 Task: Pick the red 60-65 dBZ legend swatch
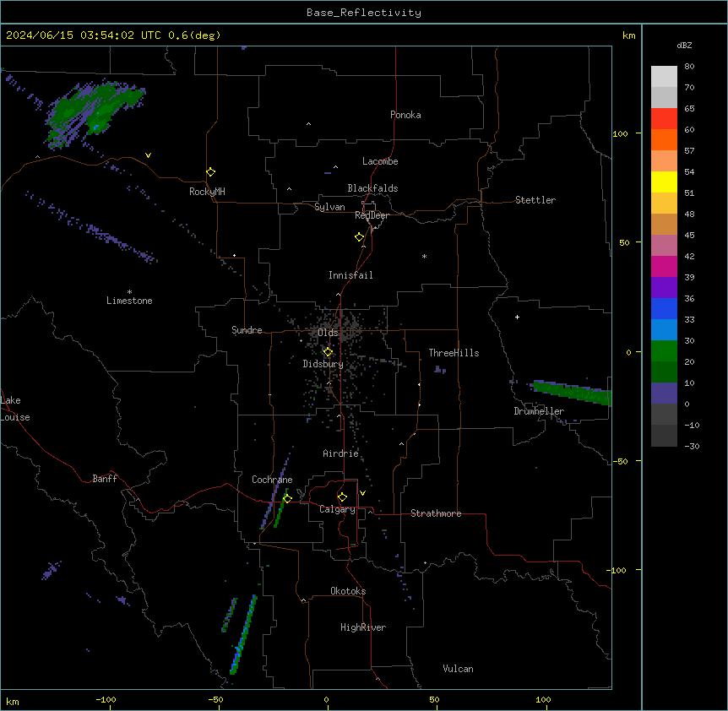tap(664, 119)
